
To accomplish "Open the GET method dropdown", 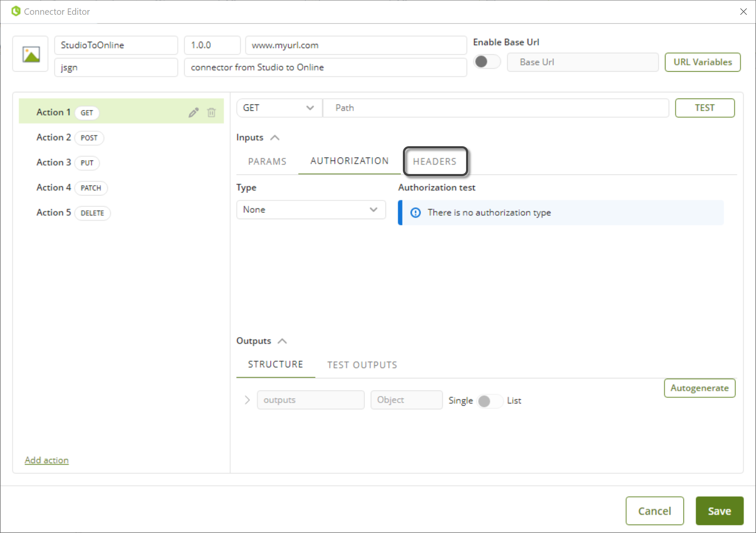I will click(x=279, y=108).
